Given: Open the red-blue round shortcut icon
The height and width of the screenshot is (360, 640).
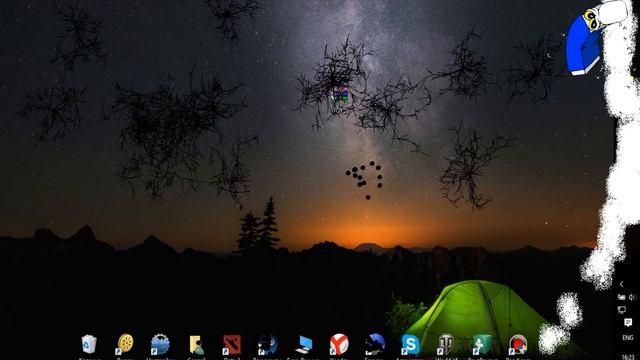Looking at the screenshot, I should (x=518, y=345).
